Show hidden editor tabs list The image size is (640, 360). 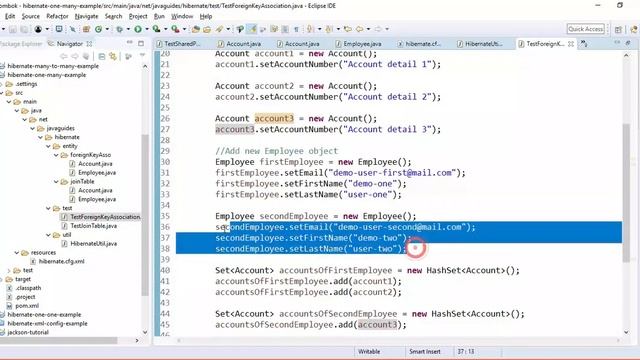click(x=584, y=44)
